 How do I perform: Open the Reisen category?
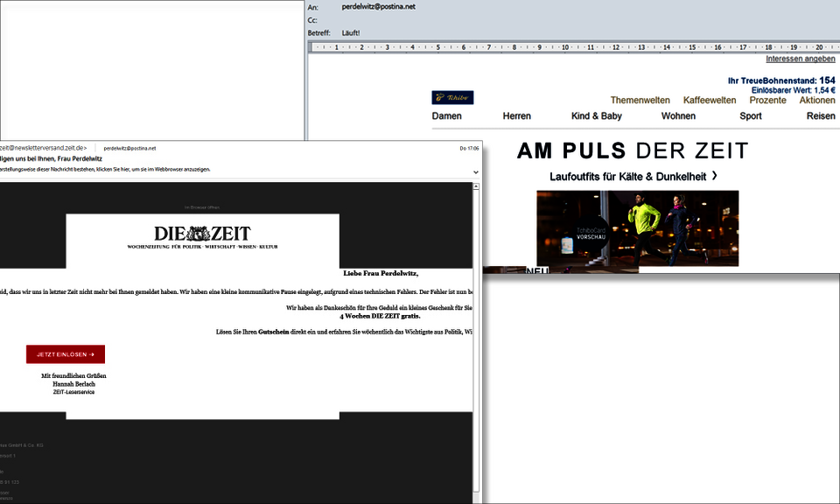(820, 116)
